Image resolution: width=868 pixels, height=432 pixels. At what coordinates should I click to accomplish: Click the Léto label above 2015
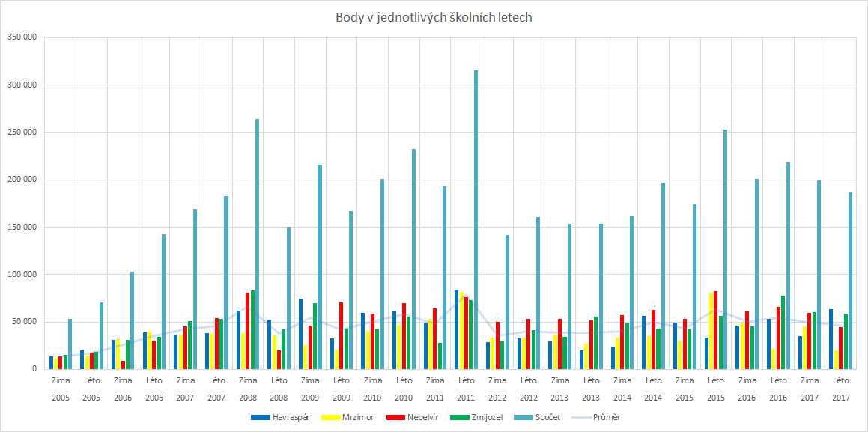point(716,380)
